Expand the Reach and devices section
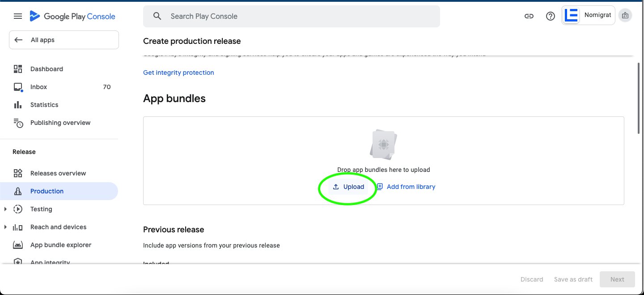Viewport: 644px width, 295px height. pyautogui.click(x=5, y=227)
